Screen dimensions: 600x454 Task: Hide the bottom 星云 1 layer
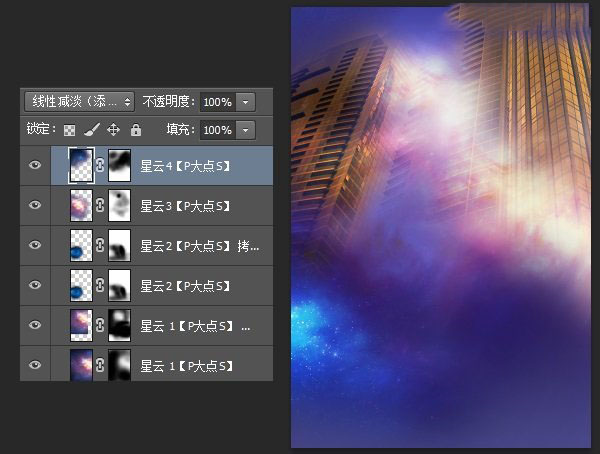tap(35, 365)
